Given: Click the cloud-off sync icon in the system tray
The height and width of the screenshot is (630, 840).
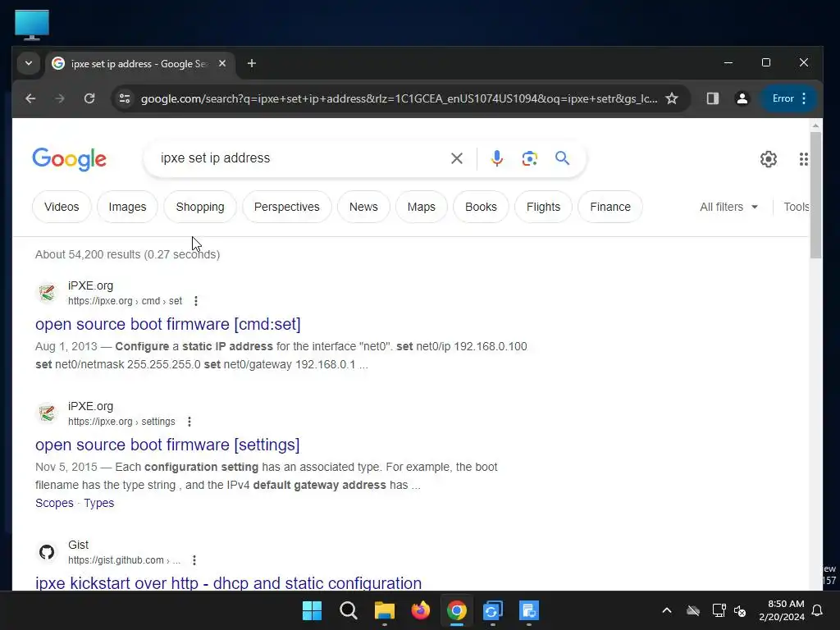Looking at the screenshot, I should click(x=693, y=610).
